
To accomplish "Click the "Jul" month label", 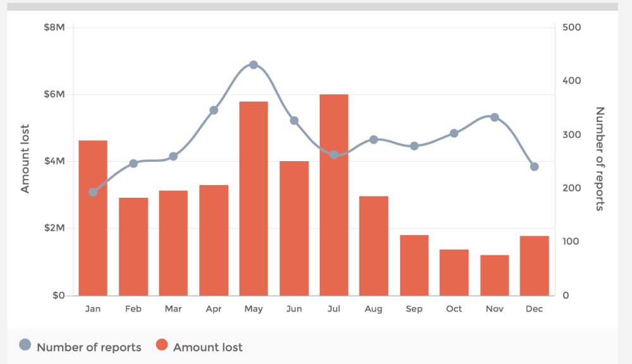I will coord(334,309).
